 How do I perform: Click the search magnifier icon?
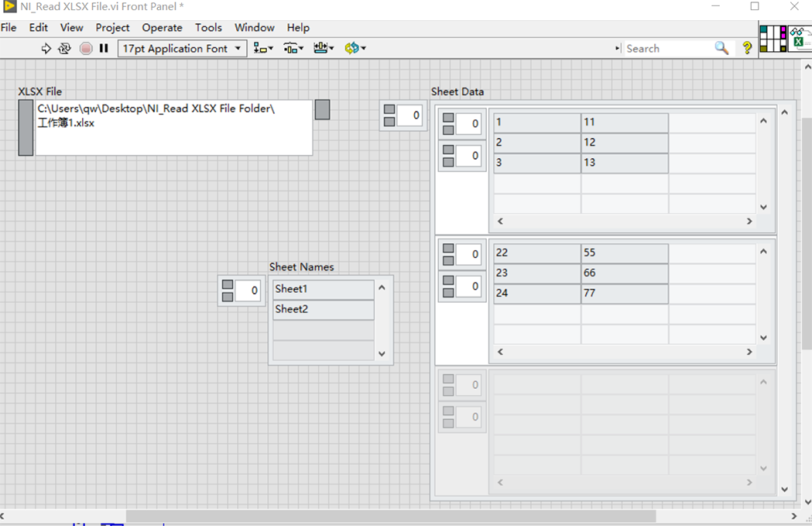pos(721,48)
